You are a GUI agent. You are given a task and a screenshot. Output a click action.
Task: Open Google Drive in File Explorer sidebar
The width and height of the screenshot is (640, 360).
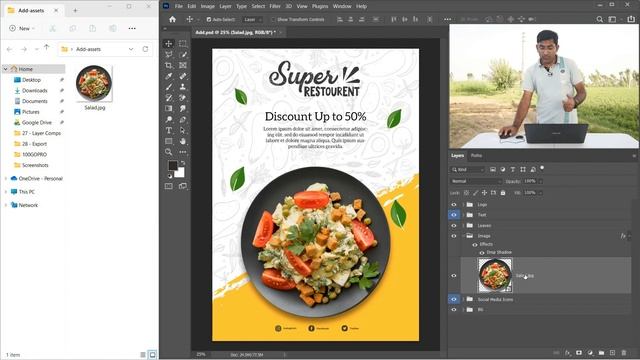(x=37, y=122)
